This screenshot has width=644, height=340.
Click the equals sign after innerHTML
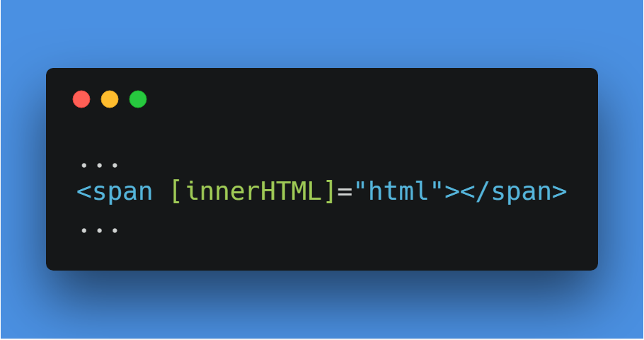point(345,193)
